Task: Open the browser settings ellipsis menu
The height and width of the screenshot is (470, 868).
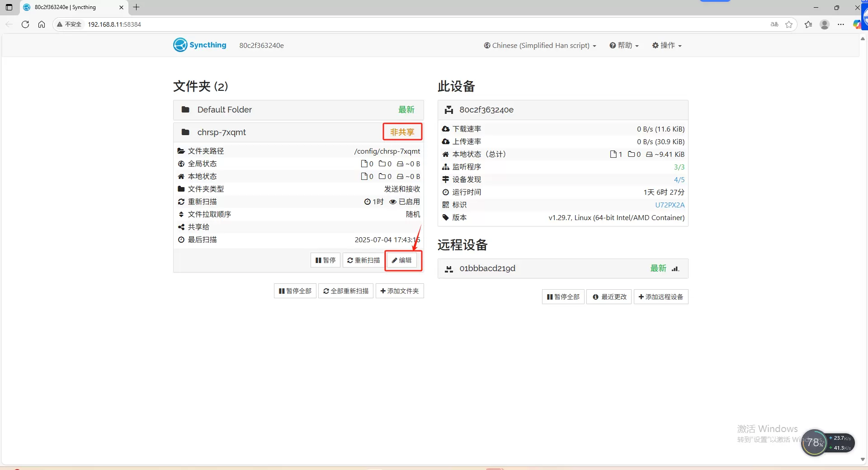Action: 840,24
